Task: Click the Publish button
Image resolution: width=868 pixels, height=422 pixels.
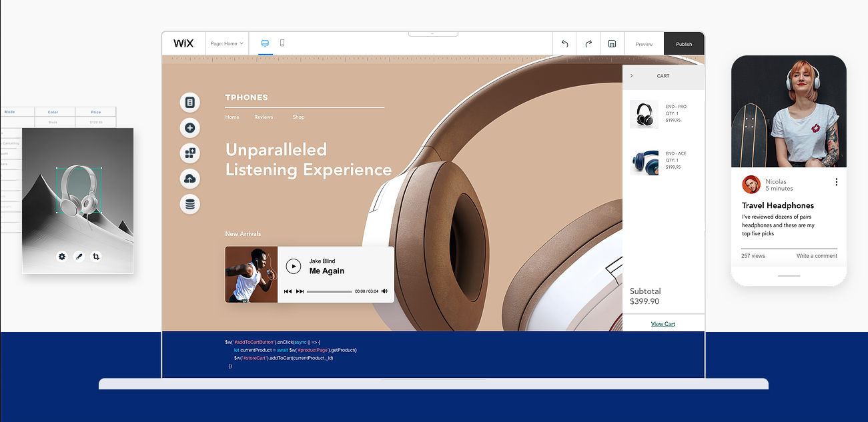Action: click(x=684, y=44)
